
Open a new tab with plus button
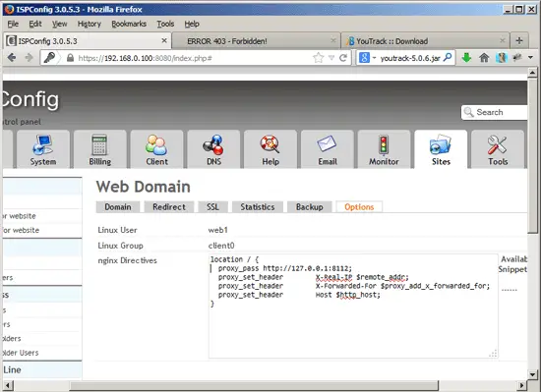coord(519,40)
